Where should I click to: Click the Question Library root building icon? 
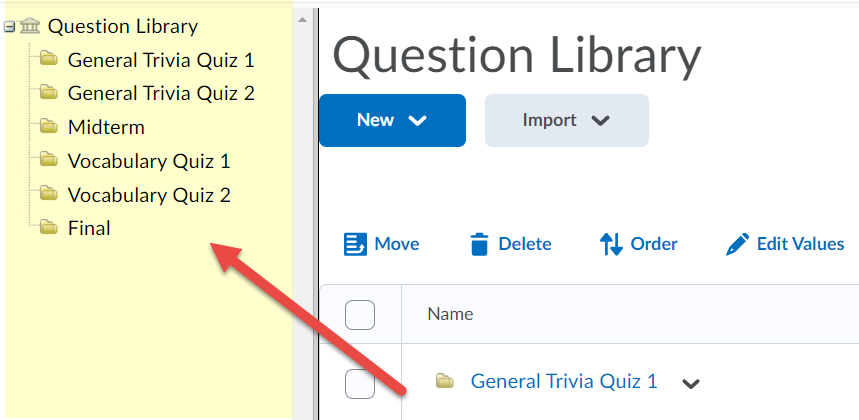pyautogui.click(x=31, y=27)
